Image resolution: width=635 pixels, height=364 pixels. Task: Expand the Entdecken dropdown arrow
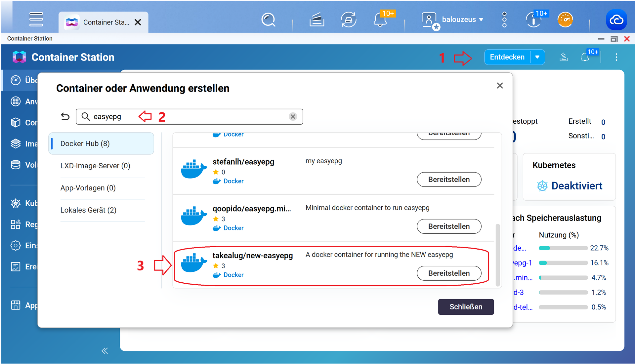point(537,57)
